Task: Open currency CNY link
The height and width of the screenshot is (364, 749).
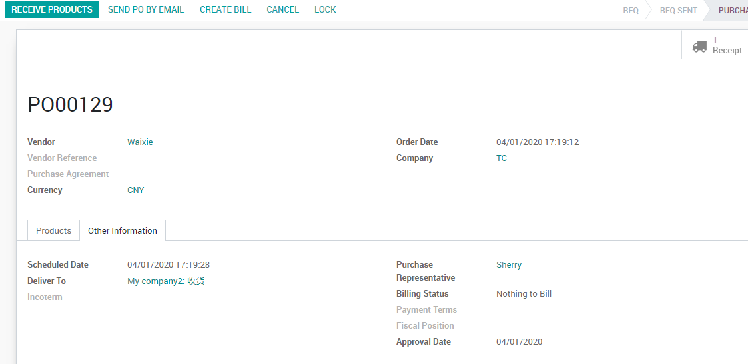Action: pyautogui.click(x=136, y=190)
